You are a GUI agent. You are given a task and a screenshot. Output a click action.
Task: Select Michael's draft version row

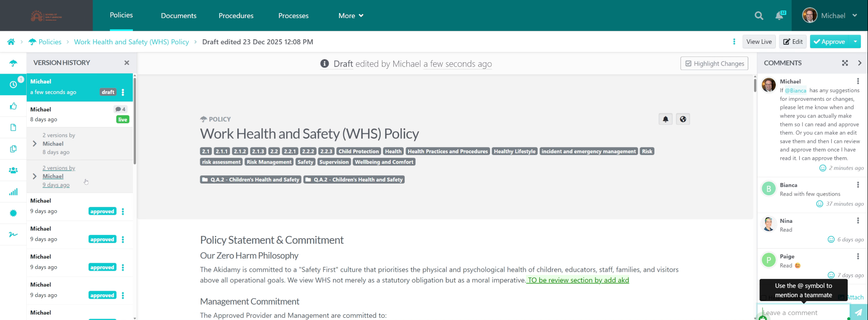(x=80, y=87)
